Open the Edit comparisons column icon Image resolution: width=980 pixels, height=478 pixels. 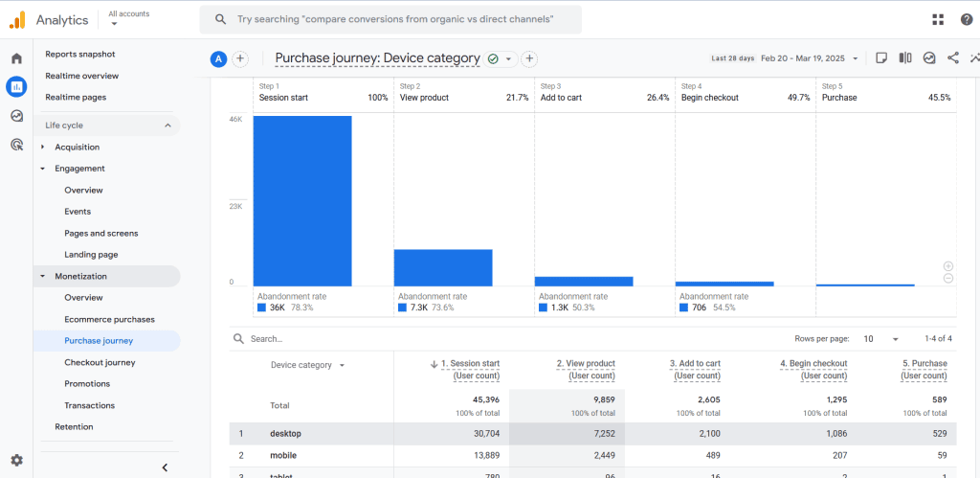pyautogui.click(x=905, y=58)
